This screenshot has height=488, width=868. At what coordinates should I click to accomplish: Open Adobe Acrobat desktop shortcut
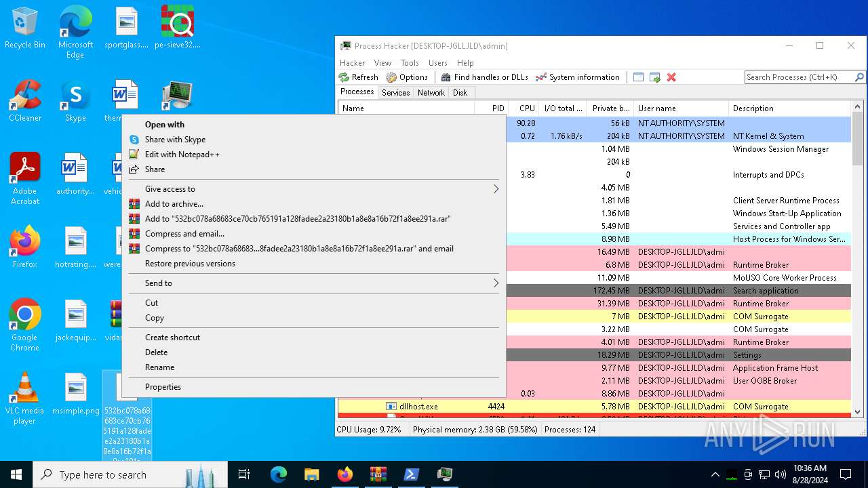pos(25,179)
